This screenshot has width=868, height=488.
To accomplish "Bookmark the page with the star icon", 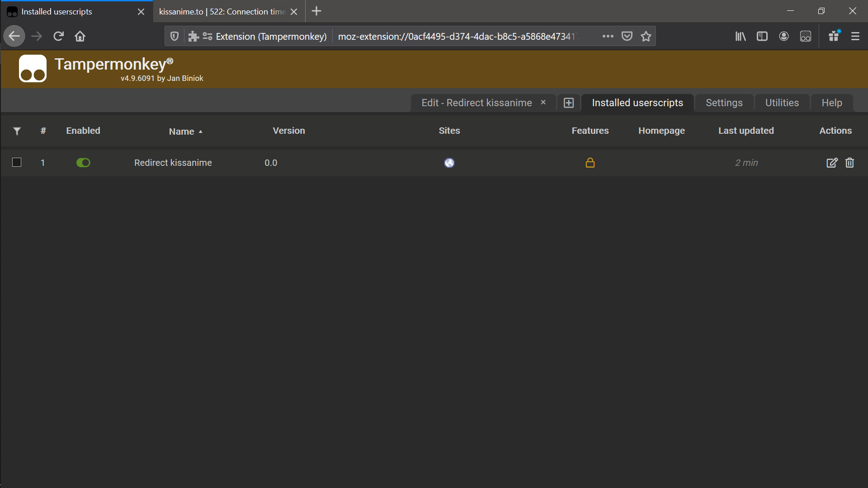I will pyautogui.click(x=646, y=36).
